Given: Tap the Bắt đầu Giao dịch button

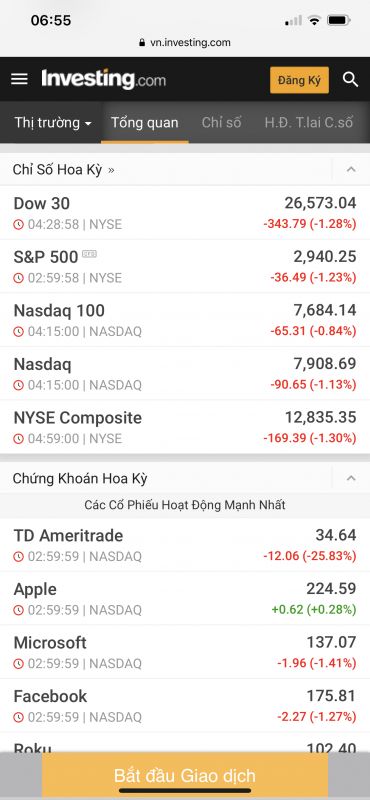Looking at the screenshot, I should pyautogui.click(x=185, y=776).
